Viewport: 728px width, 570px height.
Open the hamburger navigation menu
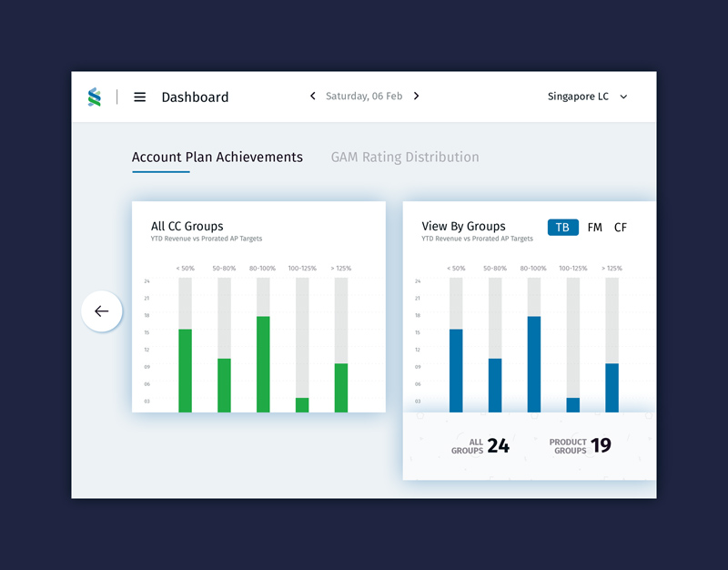click(139, 97)
